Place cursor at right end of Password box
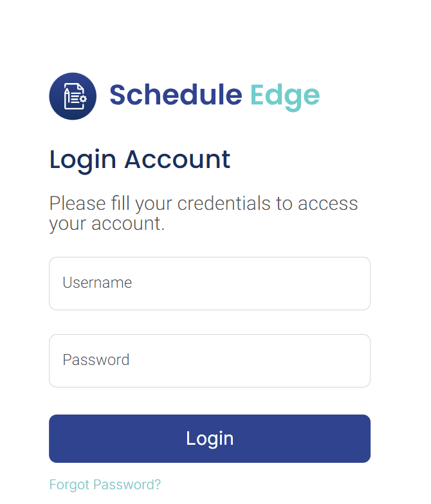This screenshot has height=504, width=431. point(357,360)
